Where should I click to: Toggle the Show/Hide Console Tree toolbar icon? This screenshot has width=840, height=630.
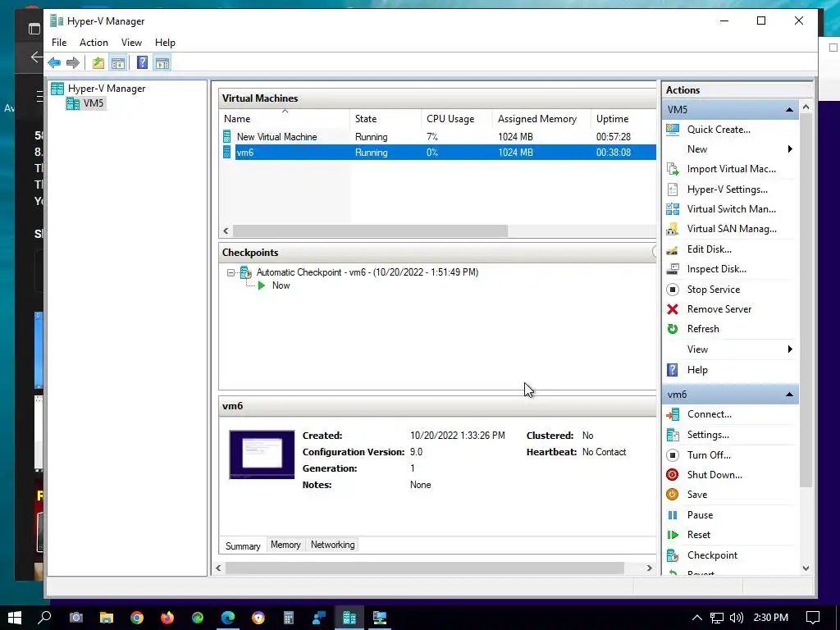tap(118, 62)
